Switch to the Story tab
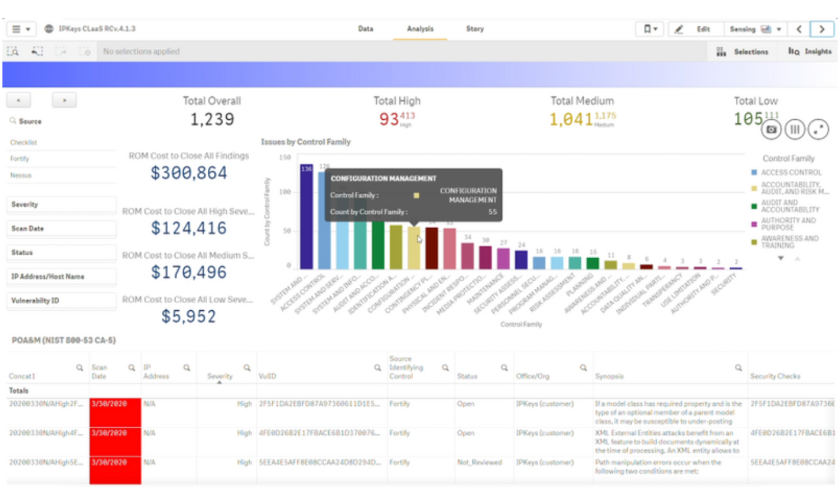The image size is (840, 504). click(474, 29)
